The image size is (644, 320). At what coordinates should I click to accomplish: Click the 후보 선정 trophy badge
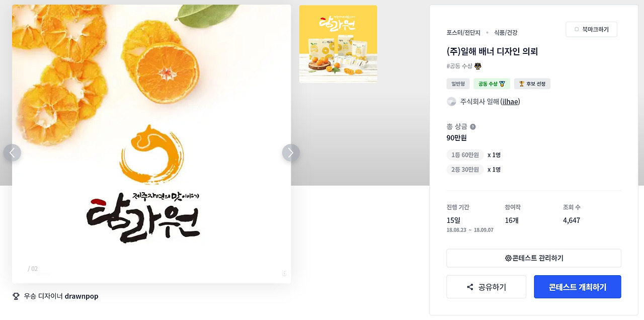532,84
